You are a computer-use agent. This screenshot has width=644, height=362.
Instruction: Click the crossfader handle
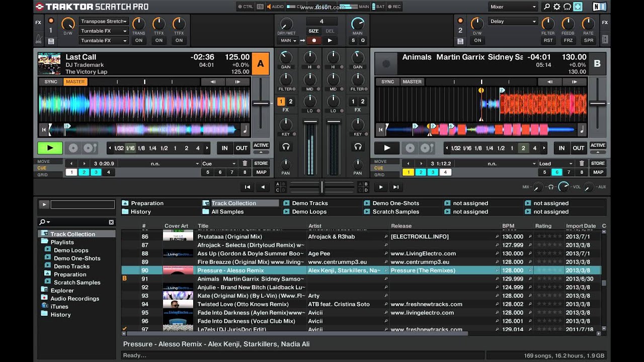(322, 187)
